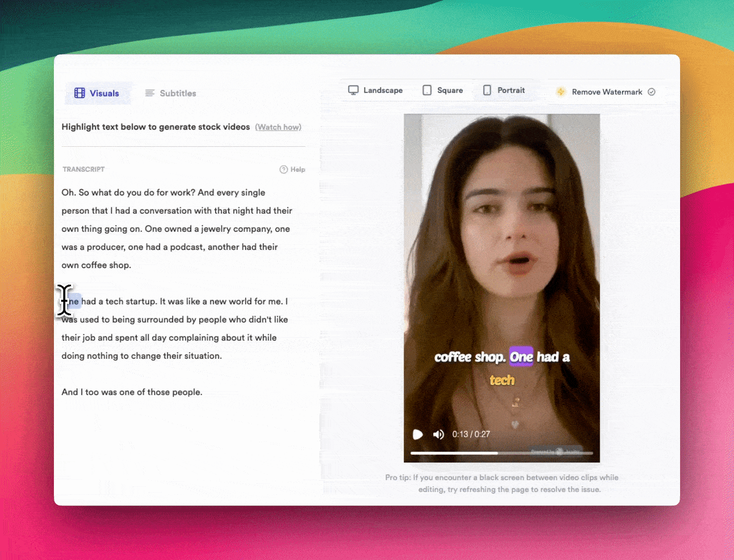
Task: Open Help next to Transcript
Action: pyautogui.click(x=292, y=170)
